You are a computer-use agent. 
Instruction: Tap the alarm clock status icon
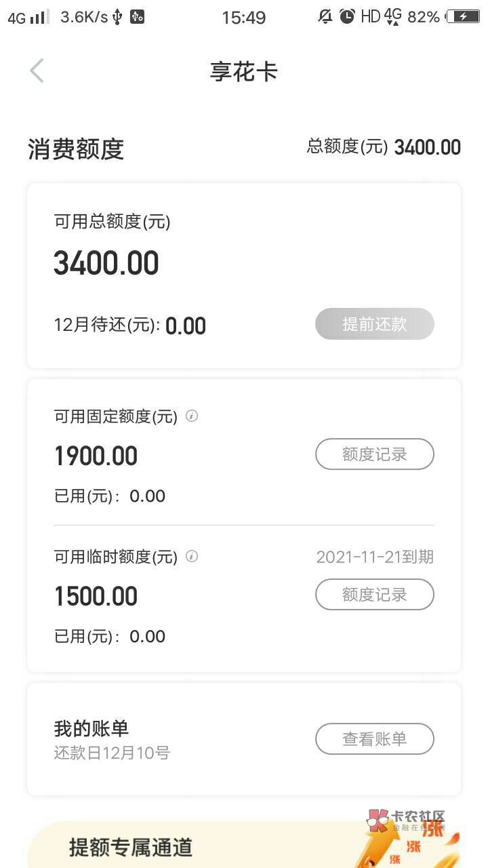click(x=347, y=17)
